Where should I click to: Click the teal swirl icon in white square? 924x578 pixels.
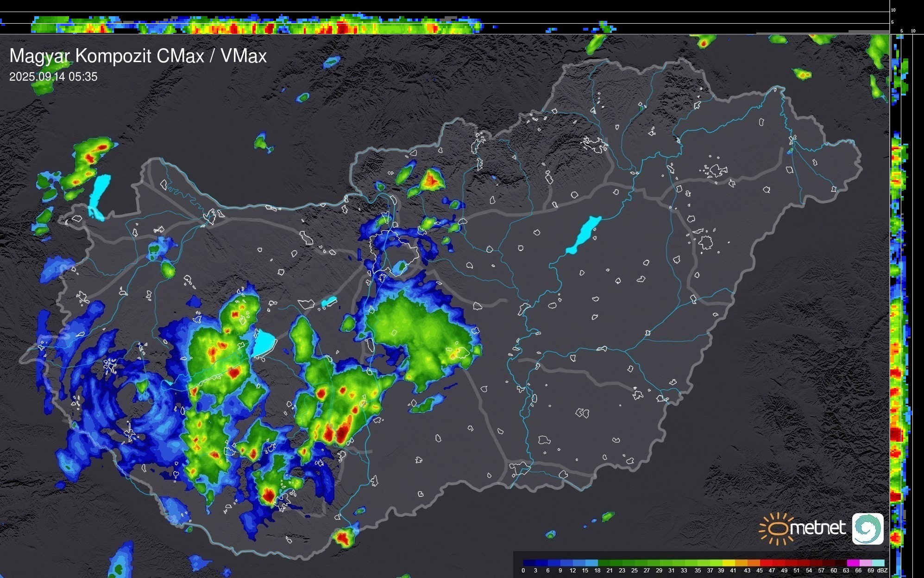click(x=867, y=528)
